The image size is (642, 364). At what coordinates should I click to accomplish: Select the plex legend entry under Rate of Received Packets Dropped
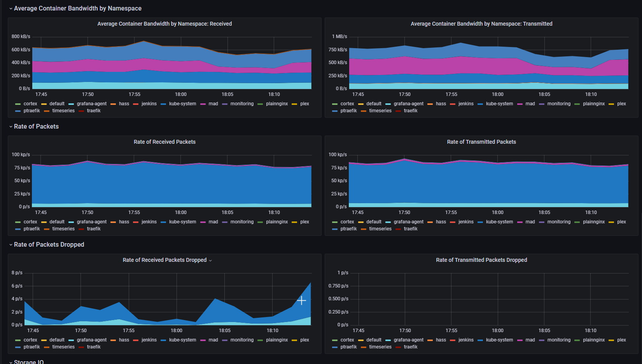304,340
